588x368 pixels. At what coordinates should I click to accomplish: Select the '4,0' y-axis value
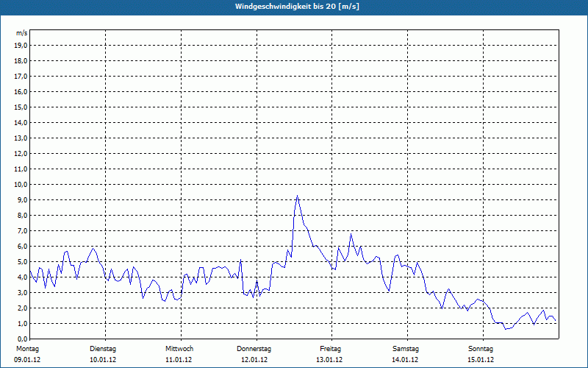[22, 277]
